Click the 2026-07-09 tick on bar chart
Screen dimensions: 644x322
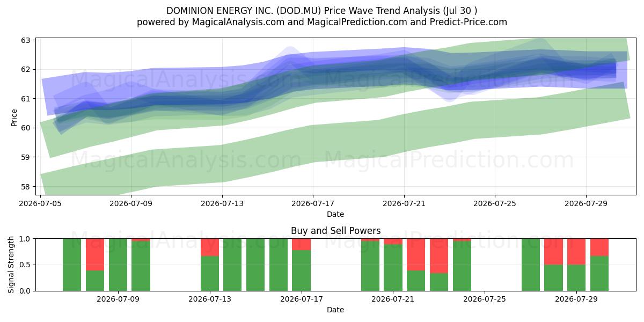118,299
